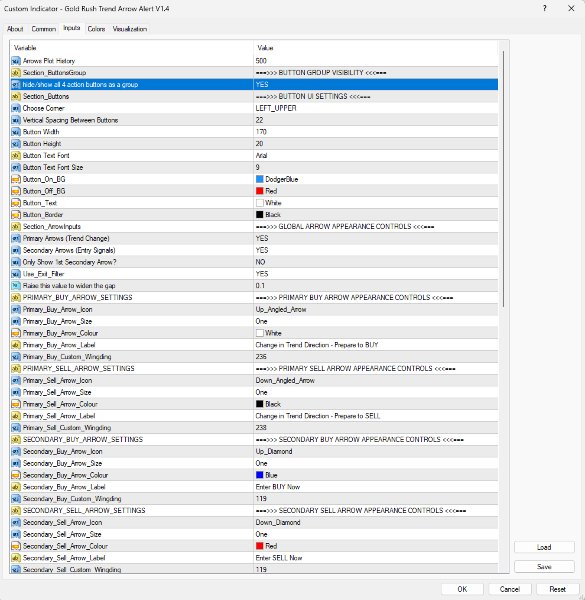585x600 pixels.
Task: Open the Primary_Buy_Arrow_Icon Up_Angled_Arrow dropdown
Action: click(375, 310)
